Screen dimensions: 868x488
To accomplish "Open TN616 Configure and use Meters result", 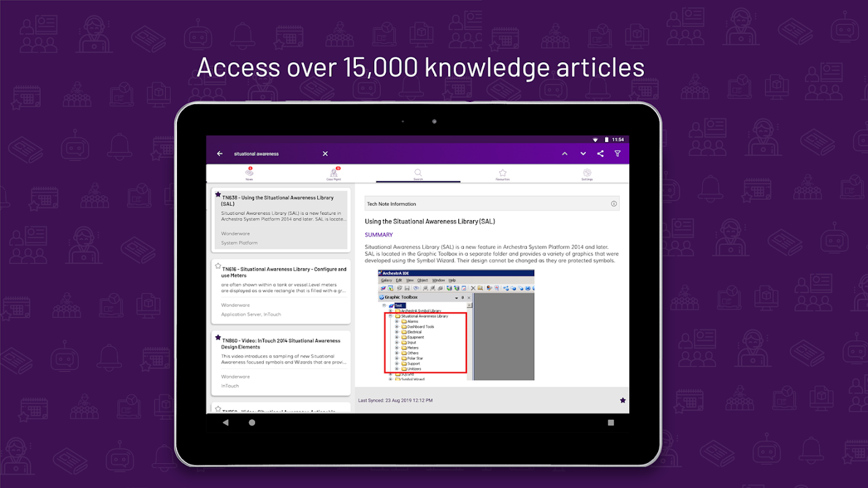I will (281, 291).
